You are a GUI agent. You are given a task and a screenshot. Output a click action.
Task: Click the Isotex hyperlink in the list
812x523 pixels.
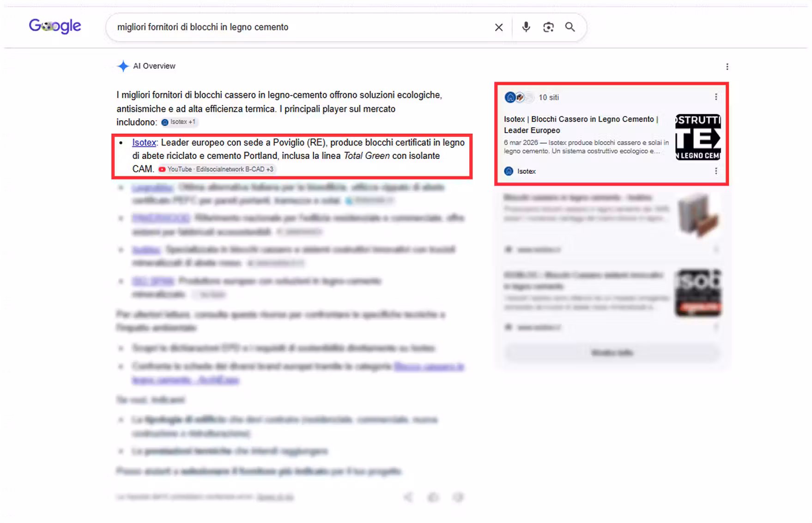[x=144, y=142]
